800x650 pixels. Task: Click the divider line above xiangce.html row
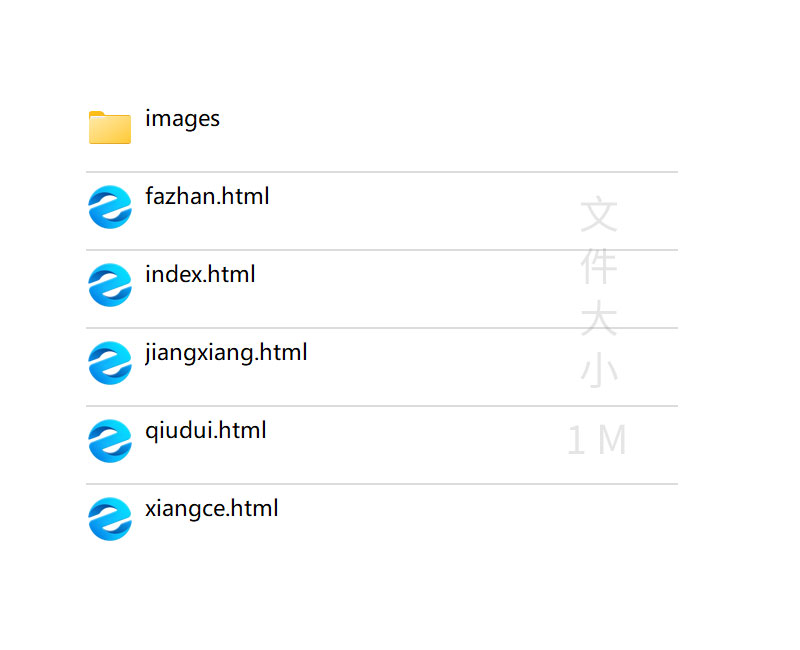pos(382,484)
